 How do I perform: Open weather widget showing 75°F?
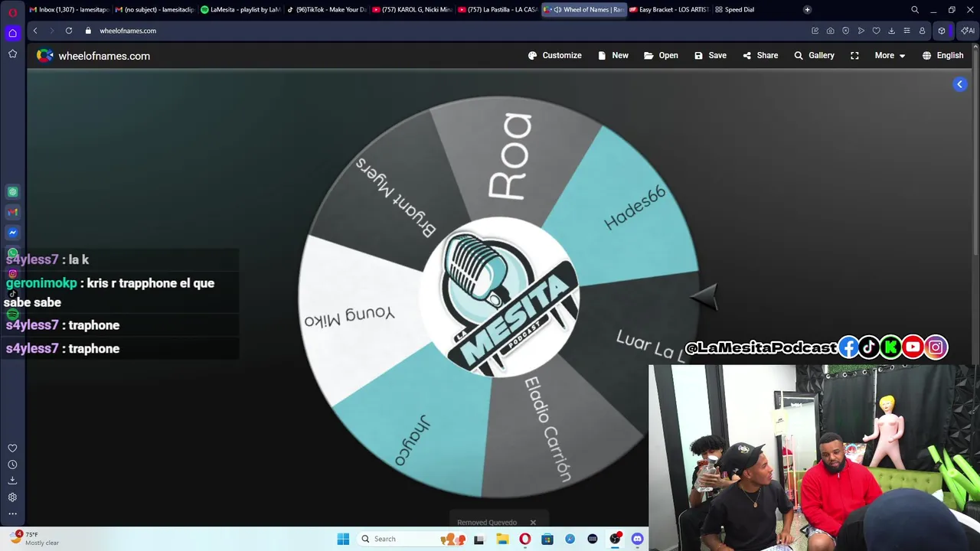click(35, 539)
